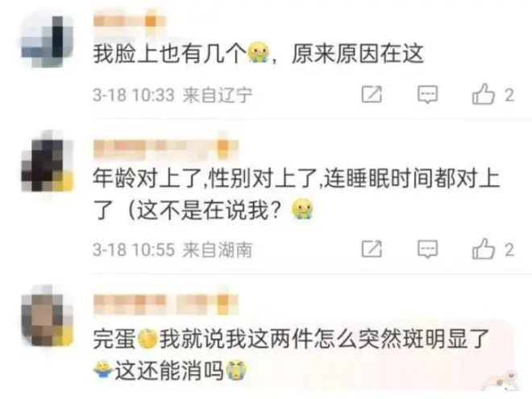
Task: Click crying emoji after 这不是在说我
Action: (x=302, y=210)
